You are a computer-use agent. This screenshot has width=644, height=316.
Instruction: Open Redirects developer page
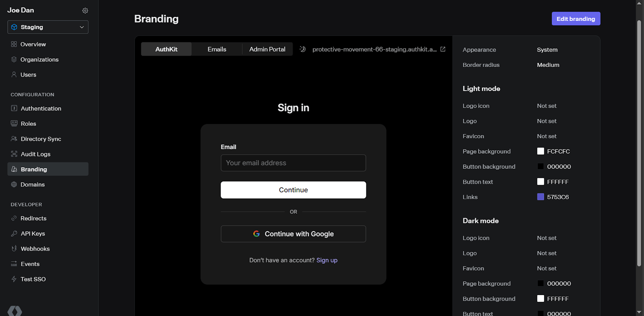point(48,218)
